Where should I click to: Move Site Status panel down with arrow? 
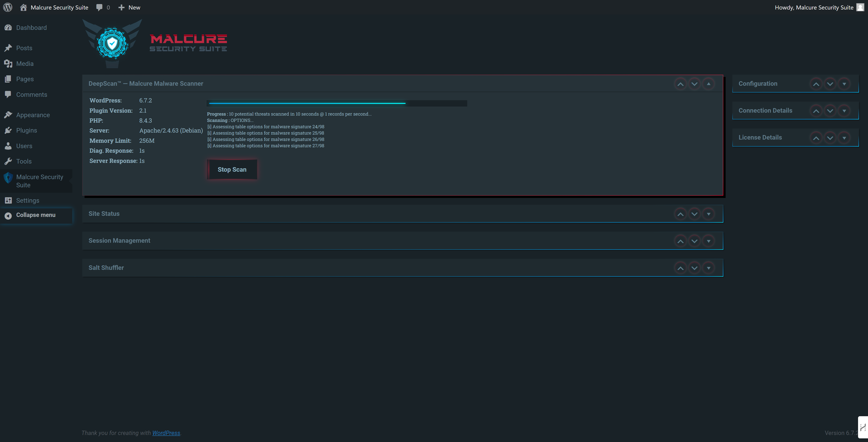tap(694, 214)
